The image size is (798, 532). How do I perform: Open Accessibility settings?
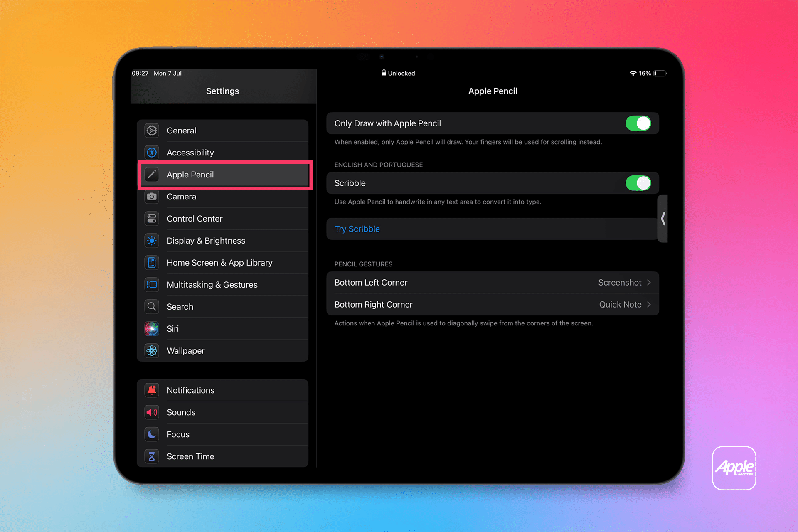coord(223,153)
